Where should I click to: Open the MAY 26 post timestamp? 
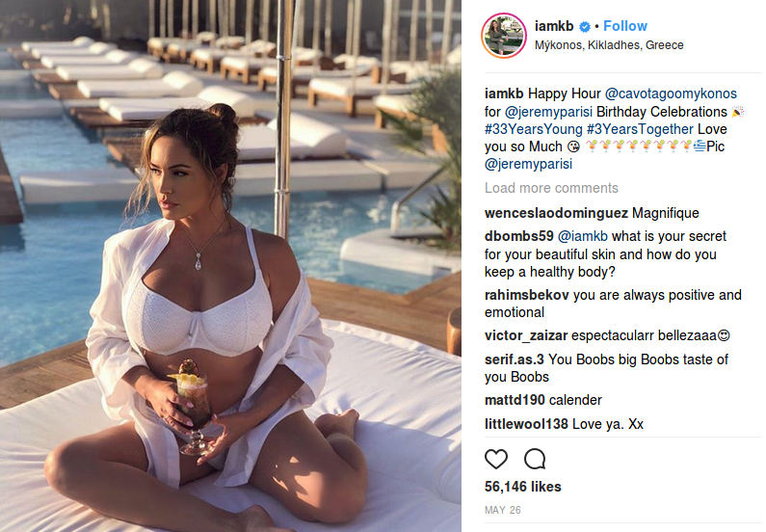pyautogui.click(x=502, y=510)
